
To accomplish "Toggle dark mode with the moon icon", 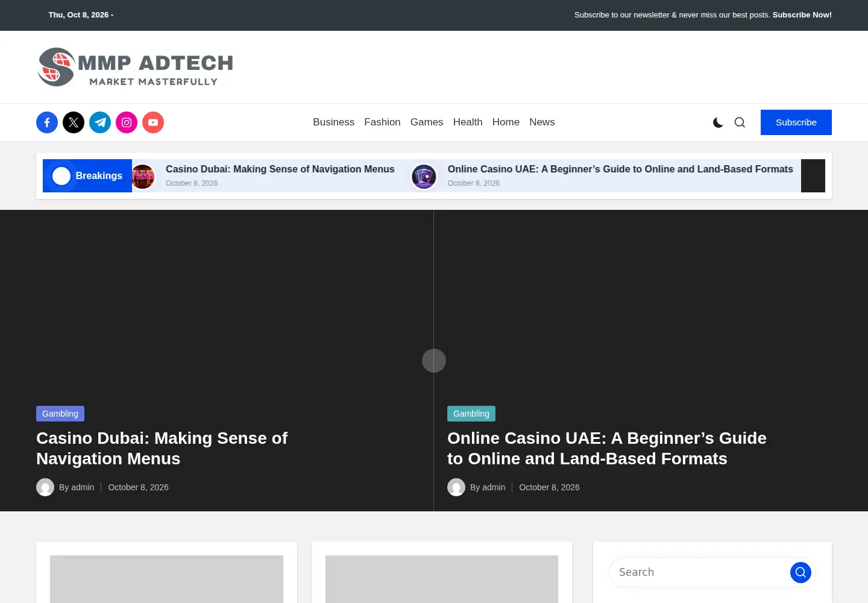I will pos(718,122).
